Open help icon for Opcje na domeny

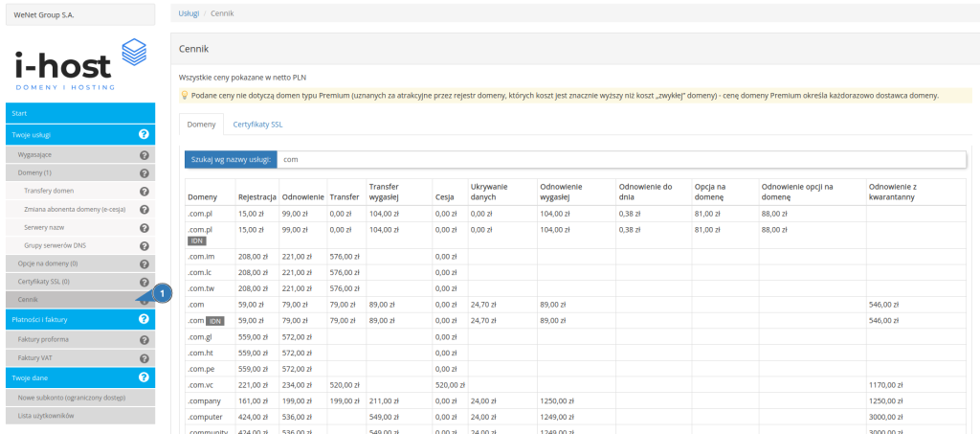pyautogui.click(x=145, y=263)
